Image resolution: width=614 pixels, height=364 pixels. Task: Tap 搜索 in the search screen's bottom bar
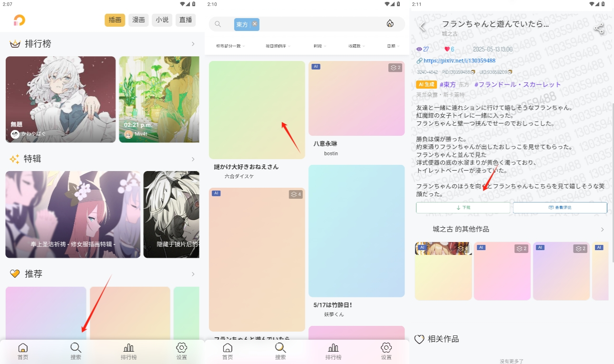281,351
